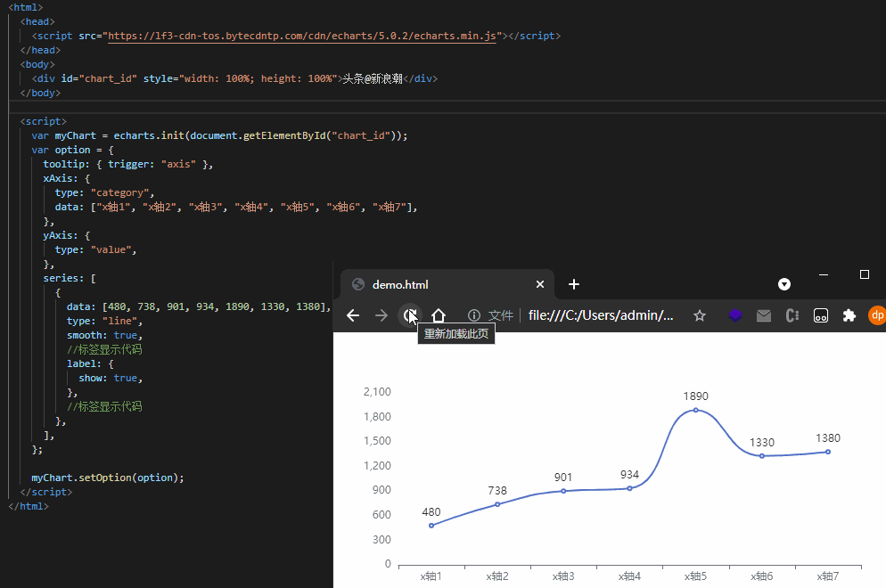Viewport: 886px width, 588px height.
Task: Open the purple layered extension icon
Action: tap(734, 315)
